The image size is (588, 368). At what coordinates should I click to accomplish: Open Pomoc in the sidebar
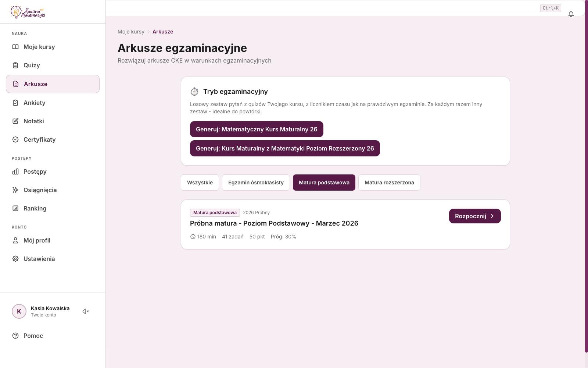[x=53, y=336]
